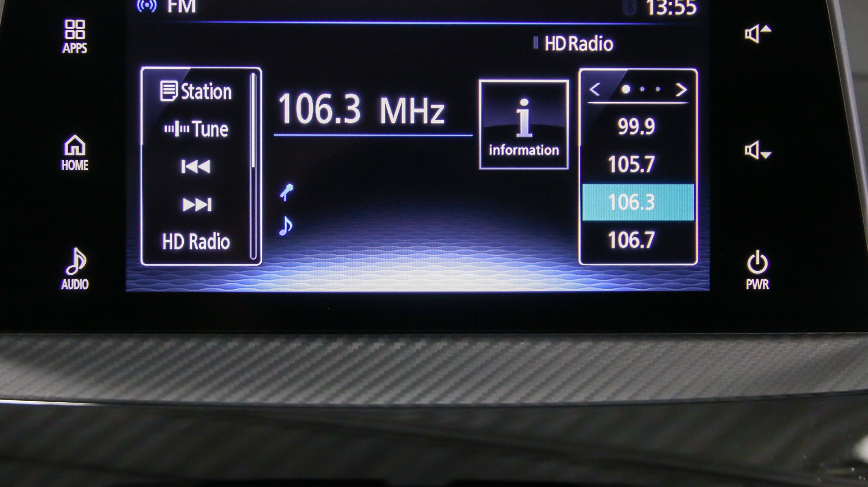This screenshot has height=487, width=868.
Task: Open the station information tile
Action: click(524, 125)
